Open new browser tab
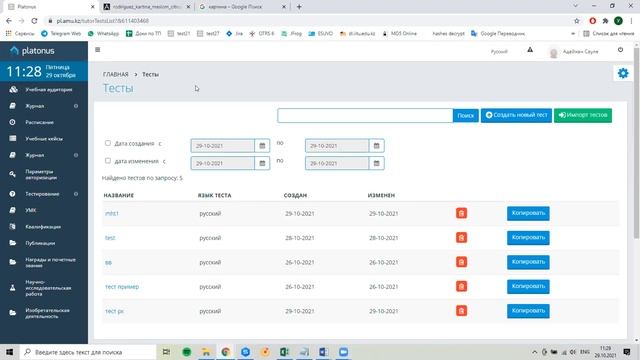 (299, 7)
